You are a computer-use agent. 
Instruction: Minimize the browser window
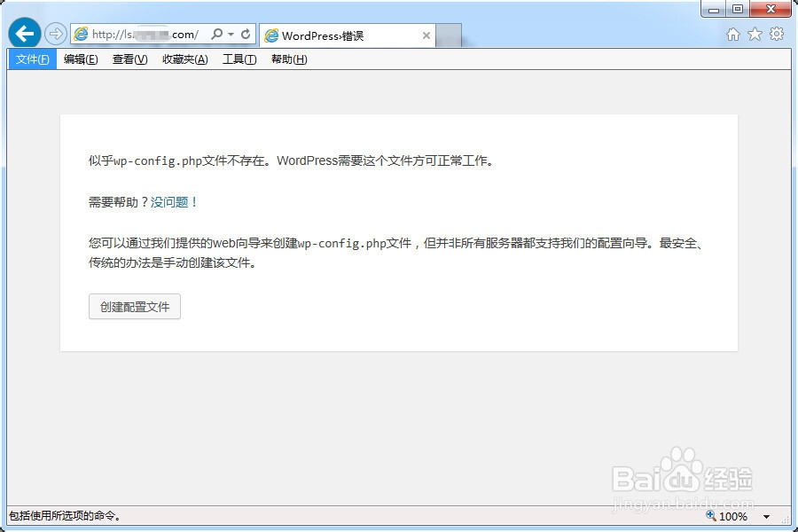click(714, 9)
